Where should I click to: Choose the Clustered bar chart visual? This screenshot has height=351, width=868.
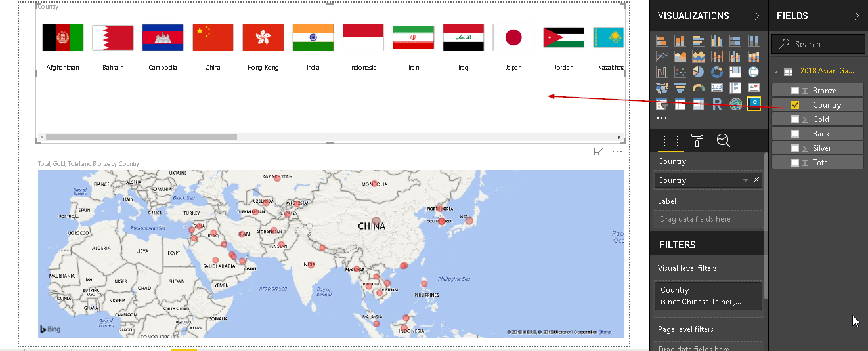(699, 41)
